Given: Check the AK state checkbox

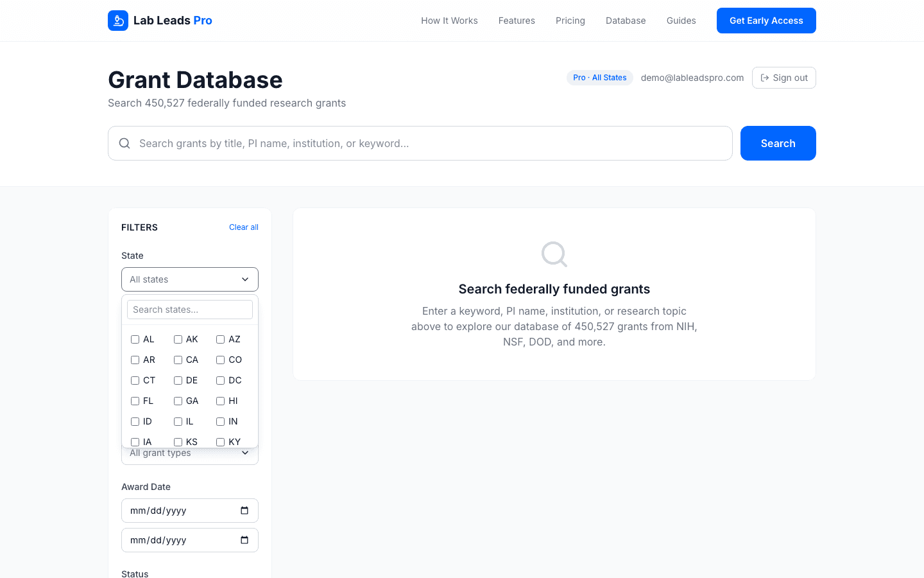Looking at the screenshot, I should point(178,339).
